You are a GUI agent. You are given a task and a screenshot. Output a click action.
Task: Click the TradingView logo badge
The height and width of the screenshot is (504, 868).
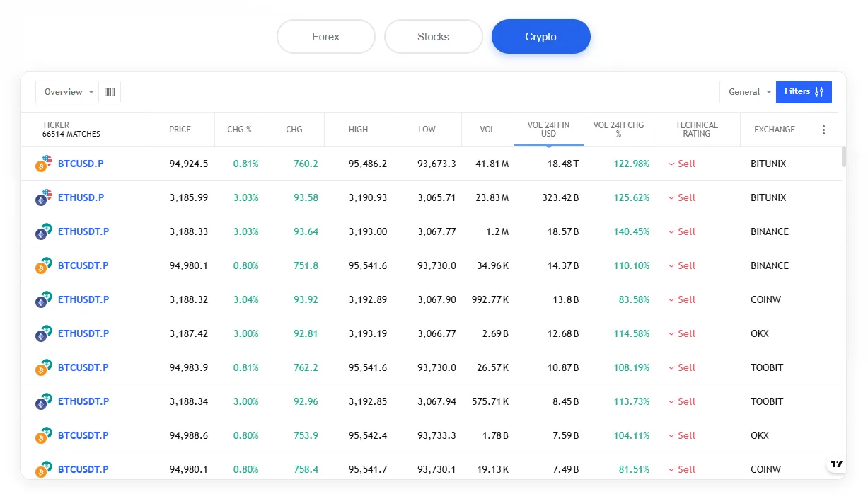(x=836, y=464)
